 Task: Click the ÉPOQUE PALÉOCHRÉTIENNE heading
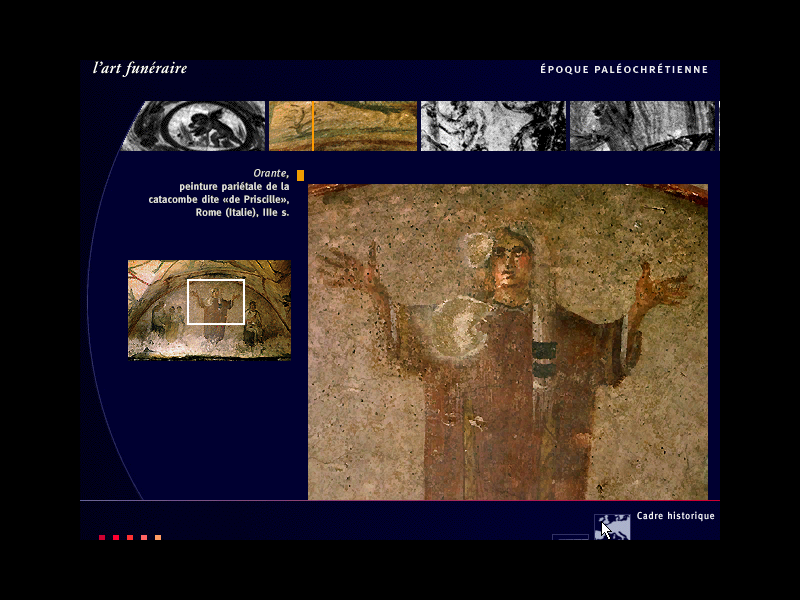pyautogui.click(x=624, y=69)
